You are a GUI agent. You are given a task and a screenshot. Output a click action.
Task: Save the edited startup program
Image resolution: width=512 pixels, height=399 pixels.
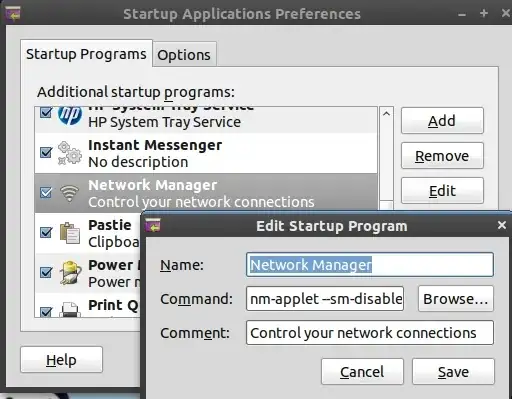click(453, 372)
